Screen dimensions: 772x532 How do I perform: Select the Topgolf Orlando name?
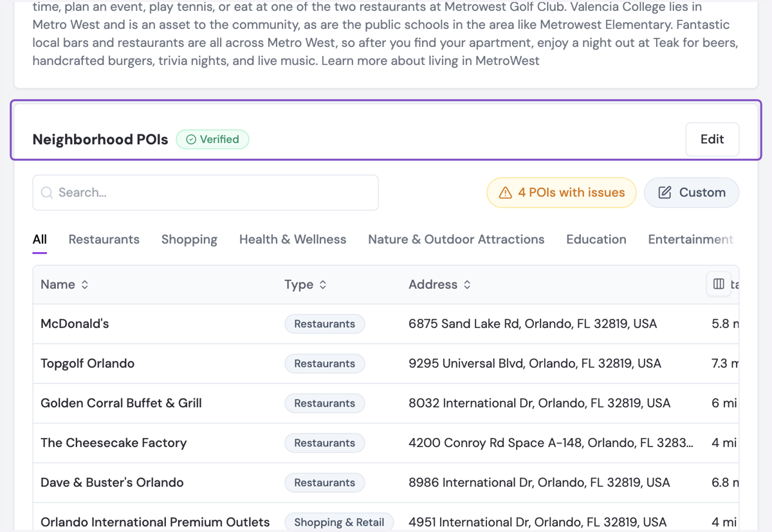(x=87, y=363)
